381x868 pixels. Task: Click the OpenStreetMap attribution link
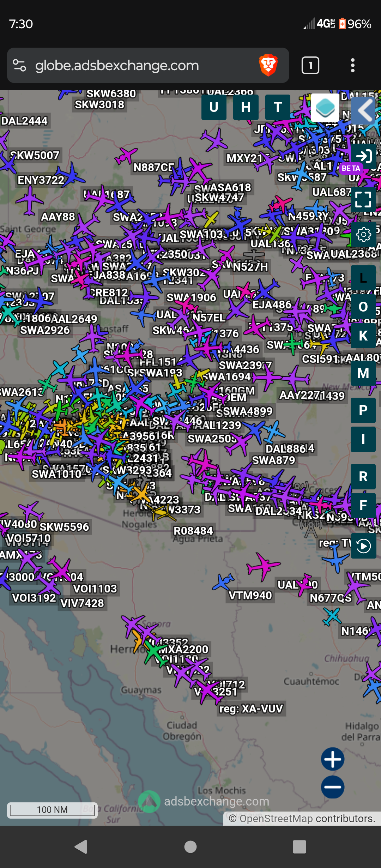click(x=276, y=819)
